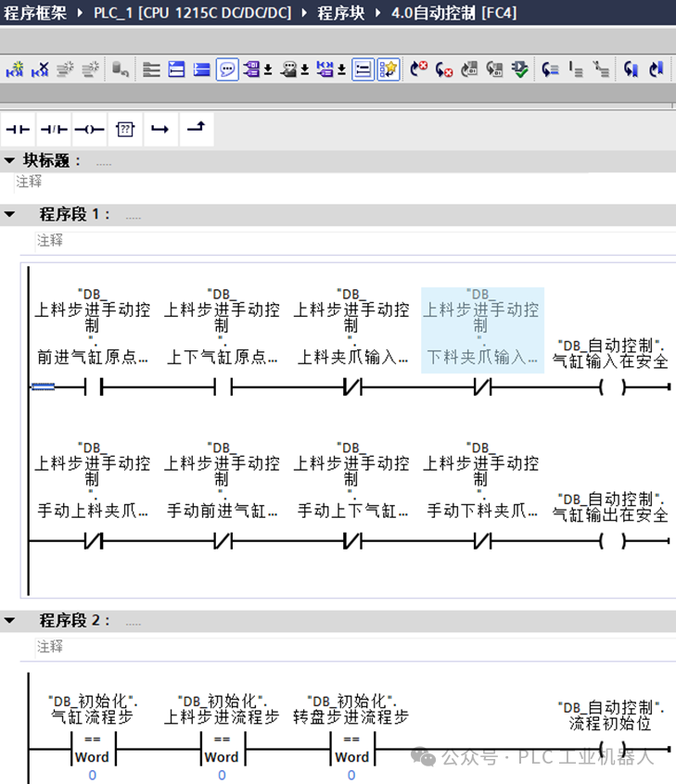This screenshot has height=784, width=676.
Task: Click the 0 value under 转盘步进流程步
Action: click(x=351, y=776)
